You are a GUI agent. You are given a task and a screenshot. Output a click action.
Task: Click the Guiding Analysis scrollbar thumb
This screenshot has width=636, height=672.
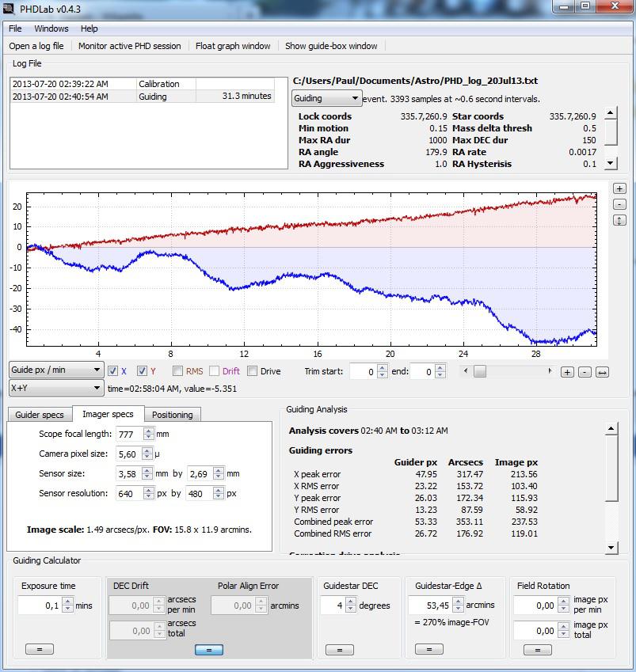click(x=611, y=468)
